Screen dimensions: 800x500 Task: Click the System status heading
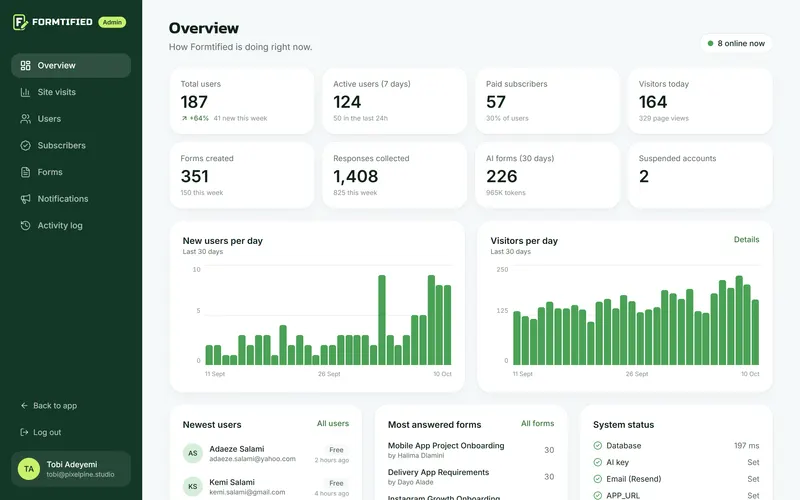click(x=623, y=424)
